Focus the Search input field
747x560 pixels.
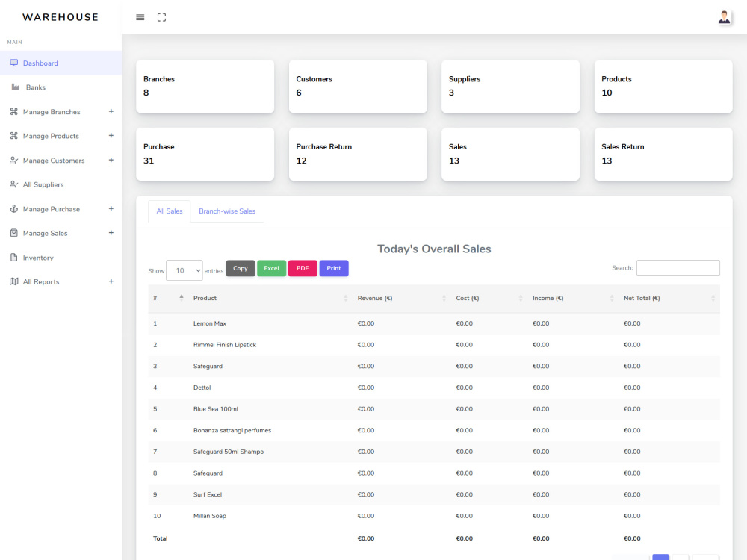(678, 267)
